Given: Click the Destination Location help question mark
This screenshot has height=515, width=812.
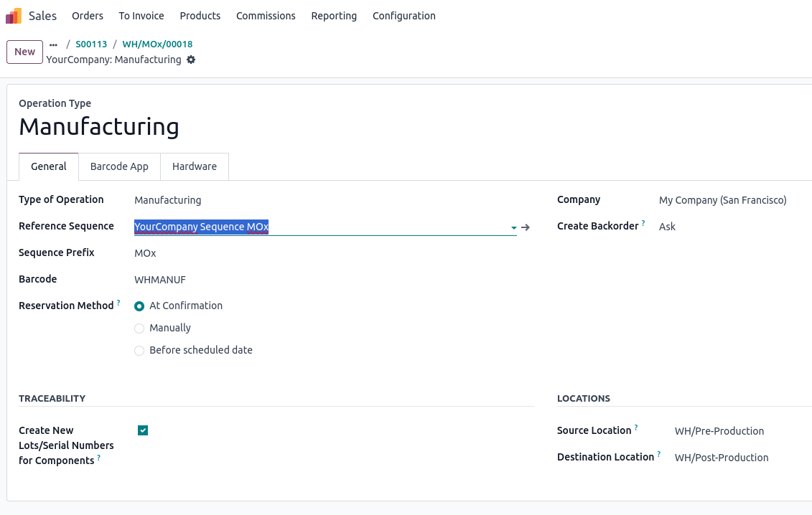Looking at the screenshot, I should 659,455.
